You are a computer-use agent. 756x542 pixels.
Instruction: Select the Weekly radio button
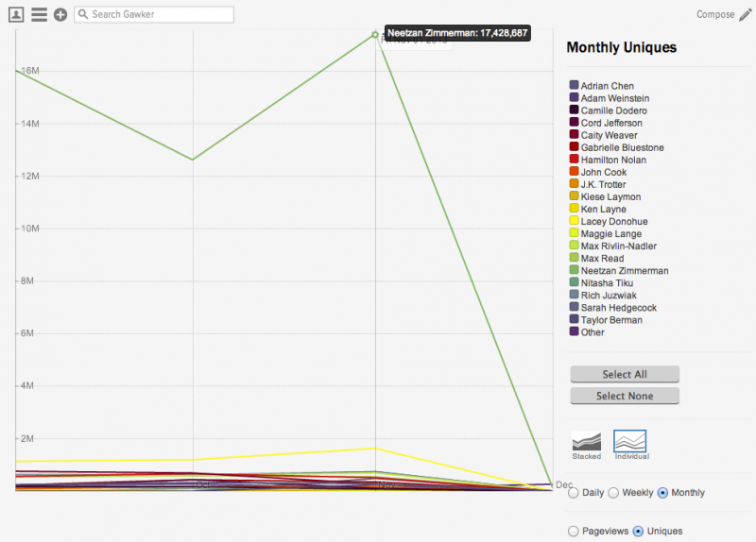click(x=613, y=493)
